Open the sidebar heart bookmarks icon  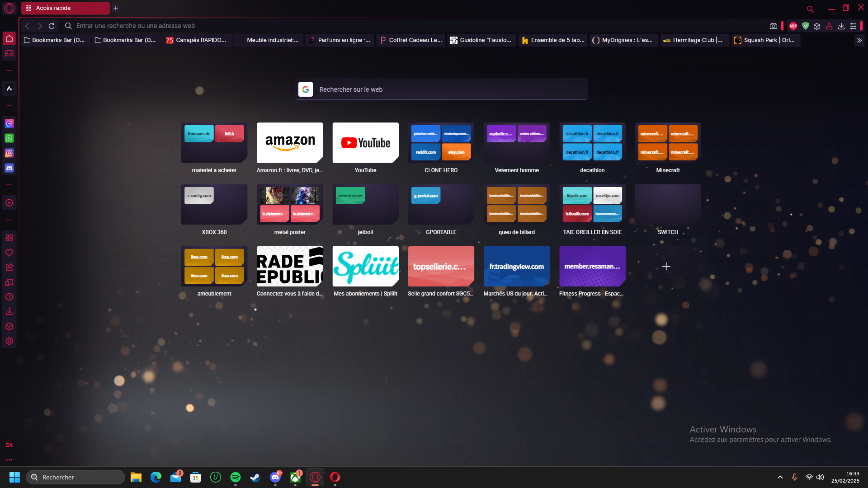coord(9,253)
